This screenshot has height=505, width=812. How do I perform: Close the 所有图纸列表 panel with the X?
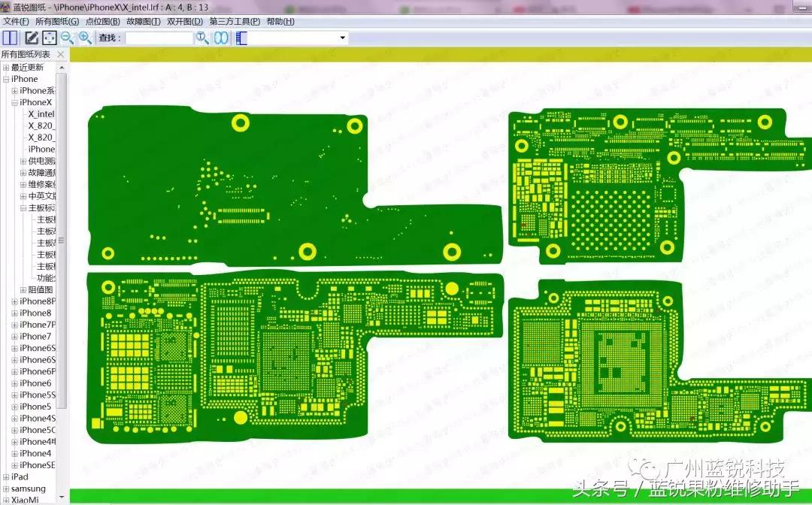click(61, 54)
